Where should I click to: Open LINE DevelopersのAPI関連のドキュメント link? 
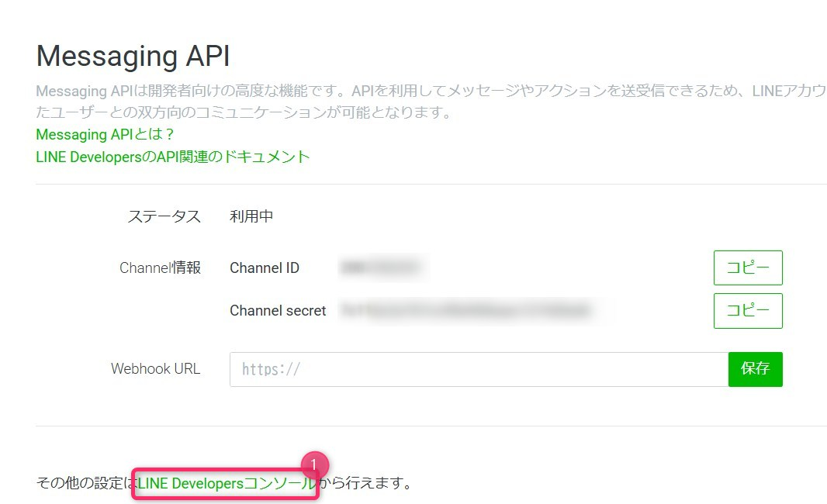(172, 157)
